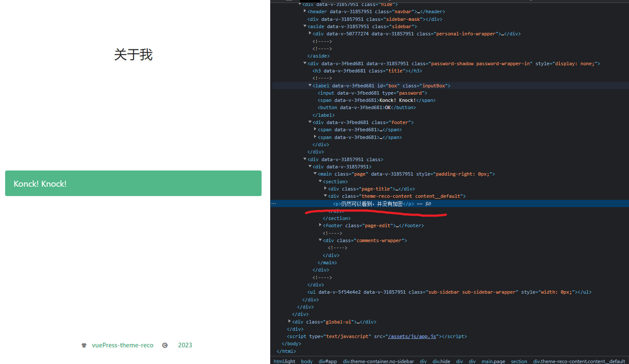Collapse the label inputBox node
Viewport: 629px width, 364px height.
click(310, 86)
